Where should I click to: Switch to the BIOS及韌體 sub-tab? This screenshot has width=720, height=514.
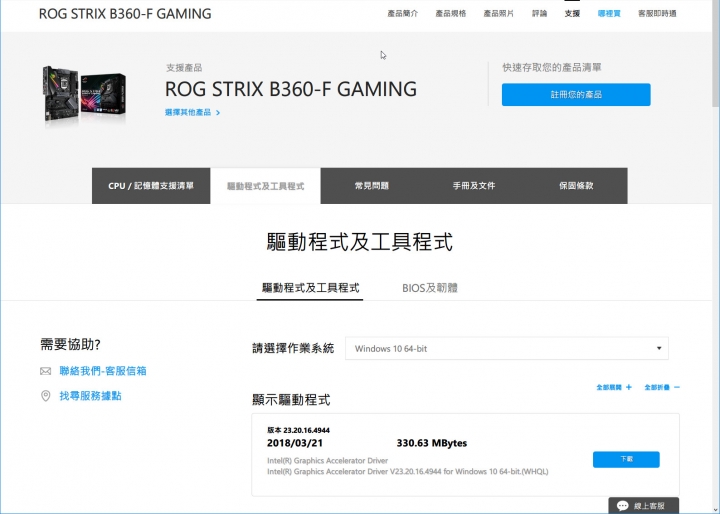coord(430,288)
